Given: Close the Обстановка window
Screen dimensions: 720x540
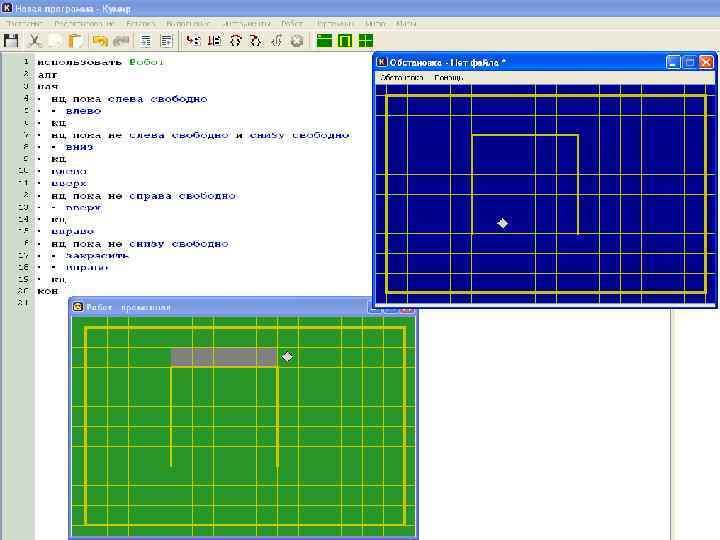Looking at the screenshot, I should [x=706, y=62].
